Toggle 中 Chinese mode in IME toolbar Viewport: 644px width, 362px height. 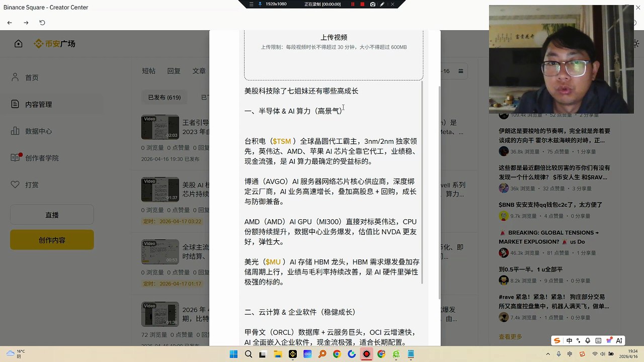pyautogui.click(x=569, y=340)
